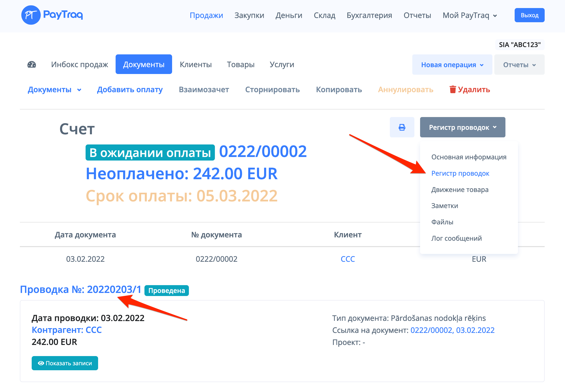This screenshot has height=392, width=565.
Task: Switch to the Клиенты tab
Action: click(196, 65)
